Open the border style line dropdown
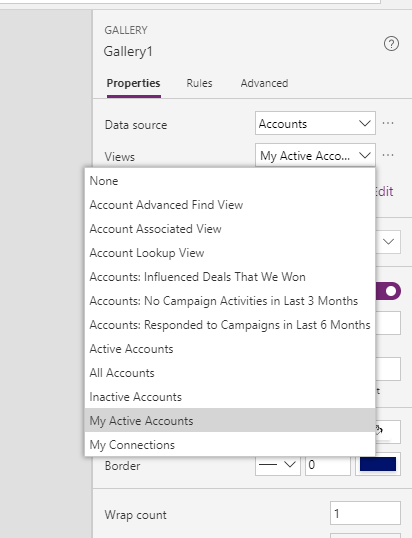Viewport: 412px width, 538px height. 278,465
